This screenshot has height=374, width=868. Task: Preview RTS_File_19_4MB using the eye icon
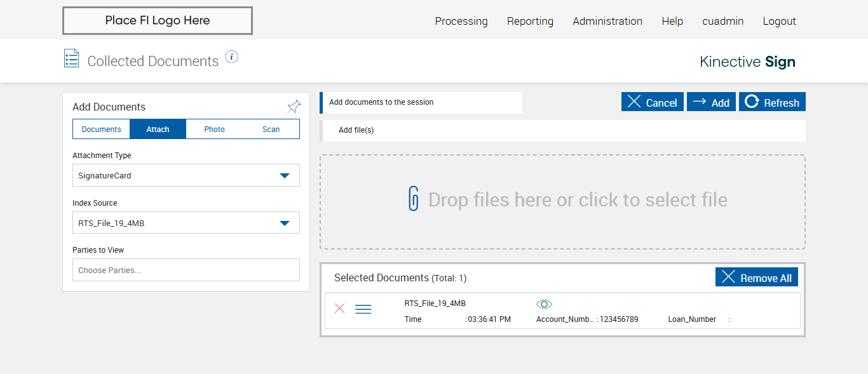tap(545, 304)
